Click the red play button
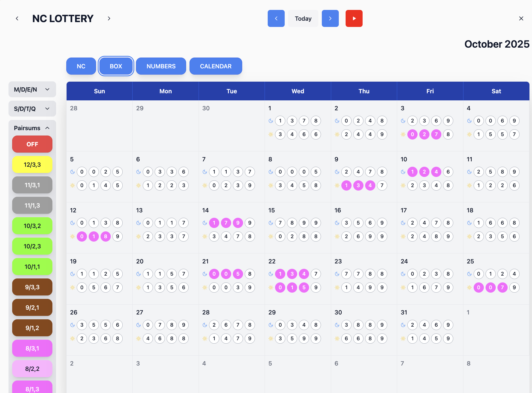 click(354, 18)
